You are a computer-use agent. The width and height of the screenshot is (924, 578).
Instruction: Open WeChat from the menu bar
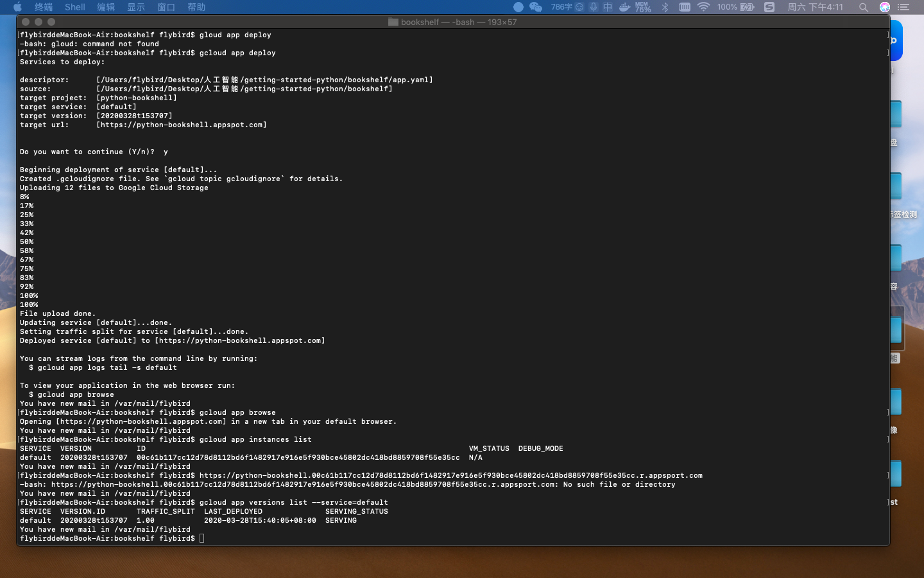point(536,7)
